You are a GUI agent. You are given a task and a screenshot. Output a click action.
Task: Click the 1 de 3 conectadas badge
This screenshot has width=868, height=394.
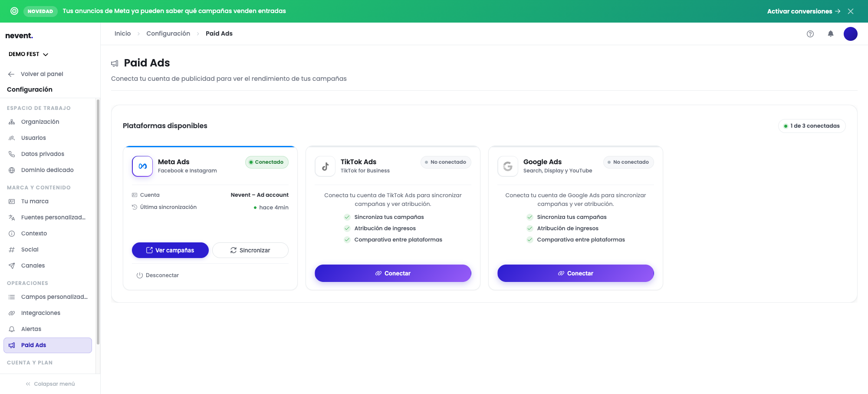812,126
